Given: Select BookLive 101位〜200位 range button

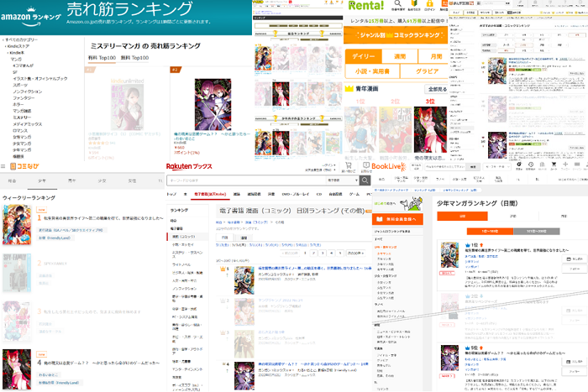Looking at the screenshot, I should 536,231.
